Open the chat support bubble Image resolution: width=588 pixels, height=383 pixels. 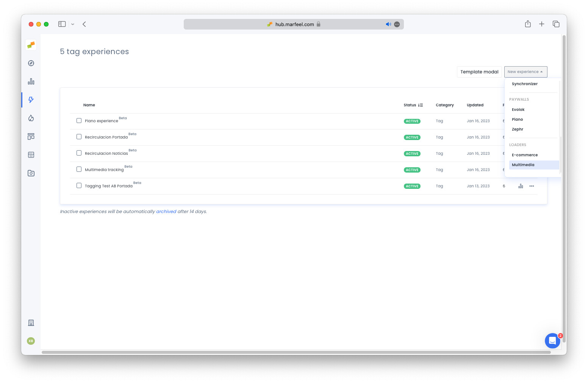coord(552,341)
